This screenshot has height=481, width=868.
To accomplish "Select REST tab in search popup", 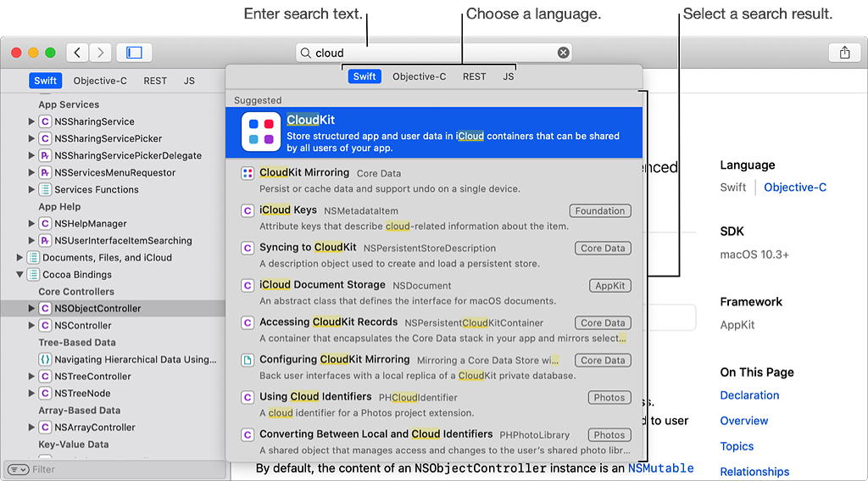I will pos(475,76).
